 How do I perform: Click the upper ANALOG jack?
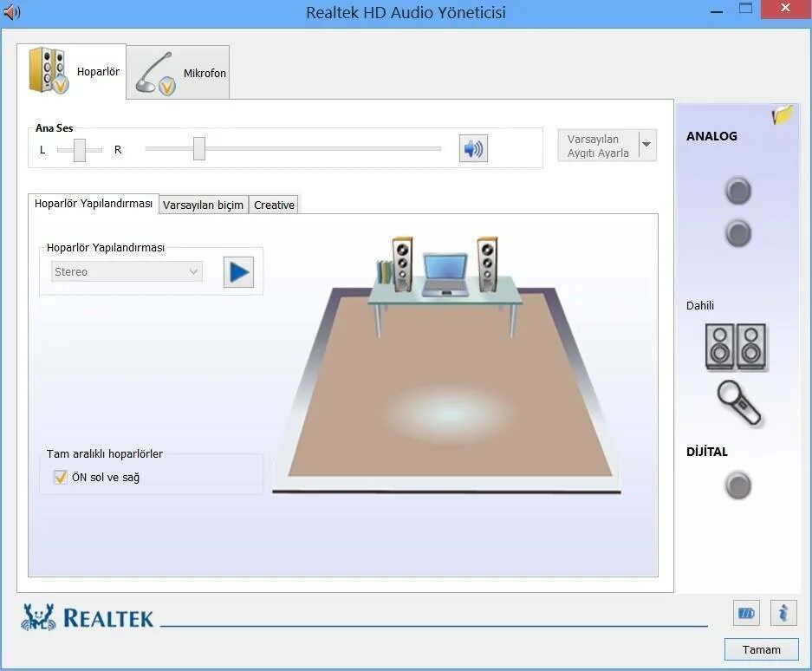[738, 191]
